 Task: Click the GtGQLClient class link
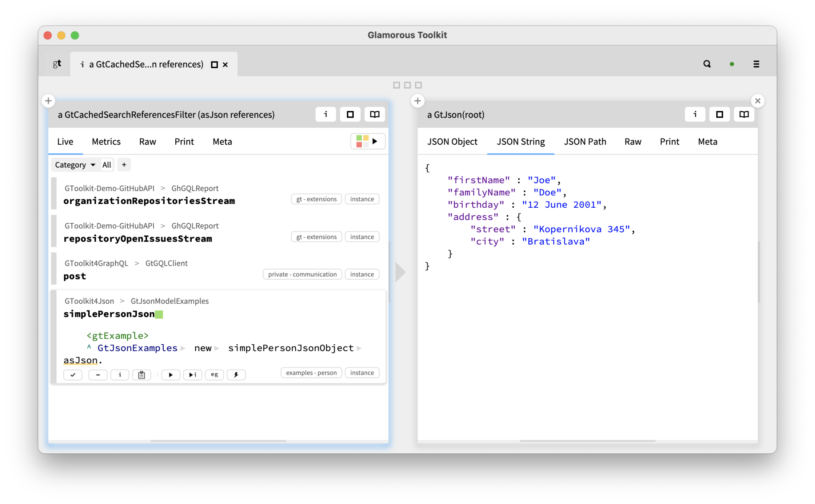(166, 263)
